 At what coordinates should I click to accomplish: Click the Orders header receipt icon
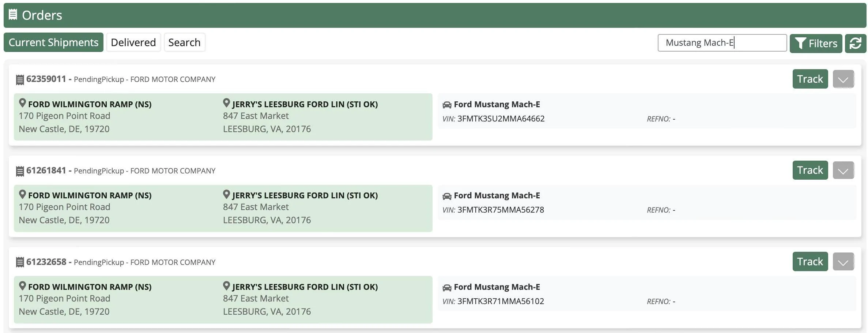[13, 15]
